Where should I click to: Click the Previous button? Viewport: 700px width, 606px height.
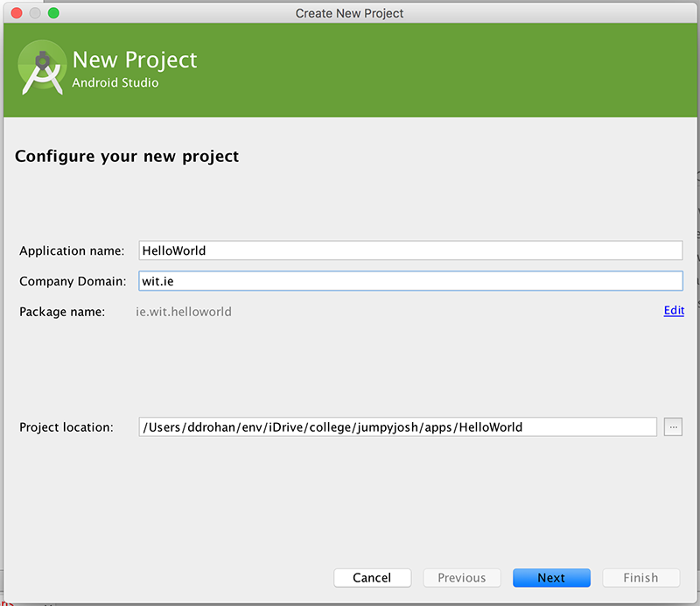coord(462,578)
